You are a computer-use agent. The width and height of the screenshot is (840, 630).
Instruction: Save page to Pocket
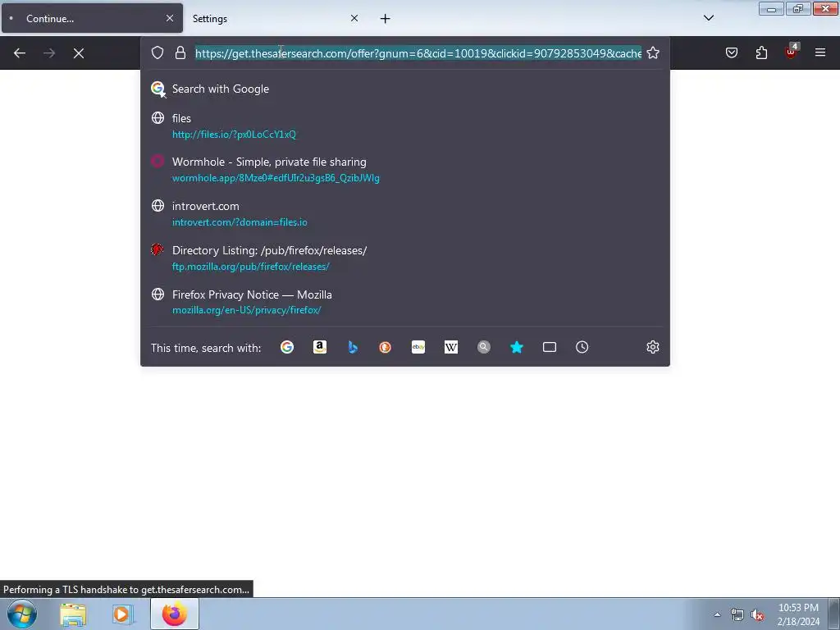pos(732,52)
